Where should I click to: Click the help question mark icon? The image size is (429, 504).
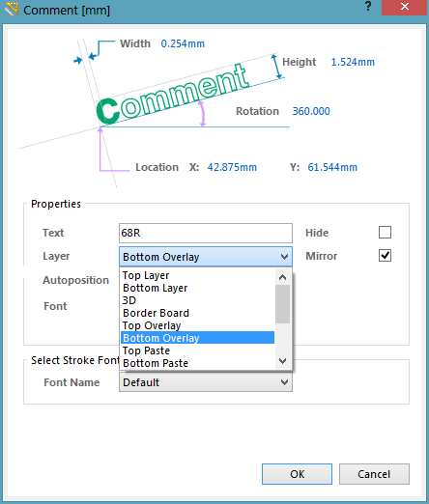(368, 6)
